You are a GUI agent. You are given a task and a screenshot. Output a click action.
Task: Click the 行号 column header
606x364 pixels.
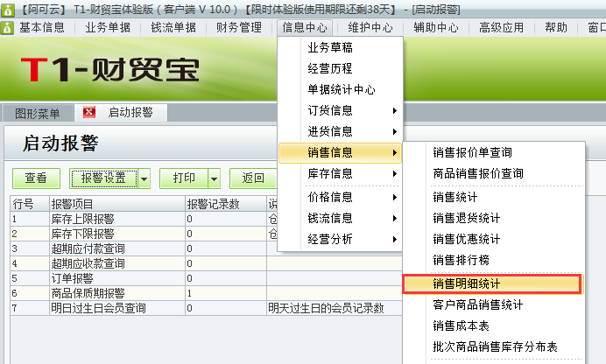30,204
